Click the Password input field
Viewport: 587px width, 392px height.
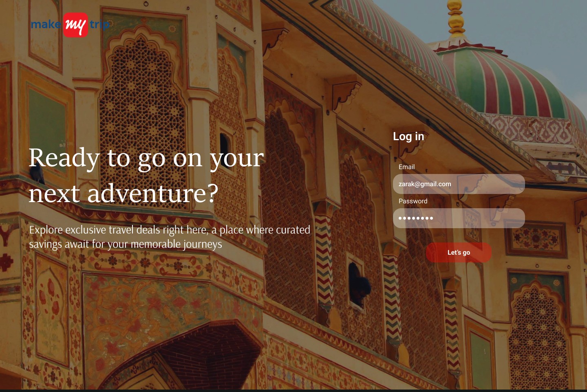tap(459, 218)
